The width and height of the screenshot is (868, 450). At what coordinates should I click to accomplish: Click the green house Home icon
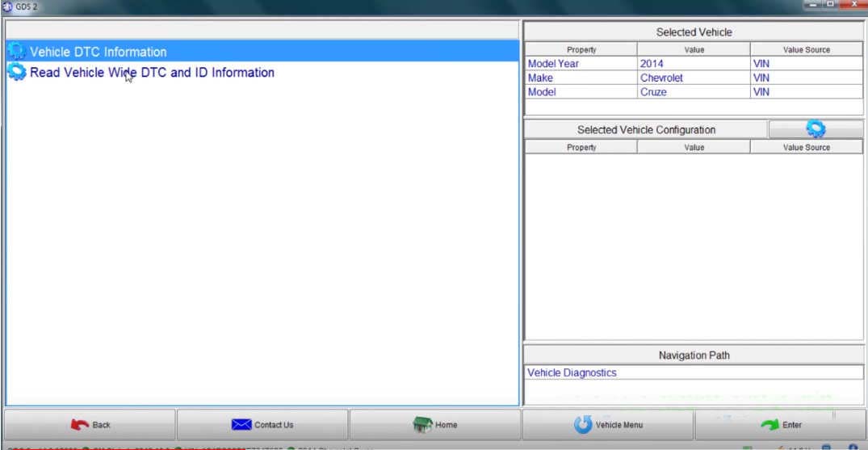[422, 425]
